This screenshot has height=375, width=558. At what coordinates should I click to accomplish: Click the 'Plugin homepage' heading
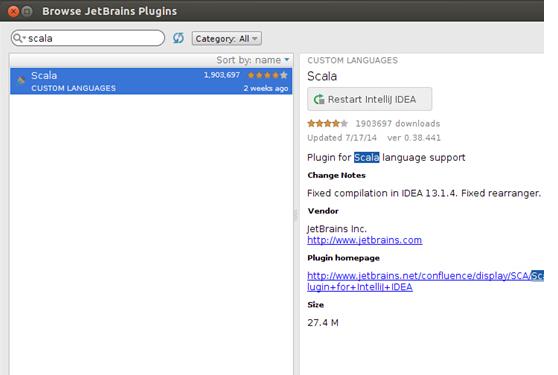(x=343, y=258)
